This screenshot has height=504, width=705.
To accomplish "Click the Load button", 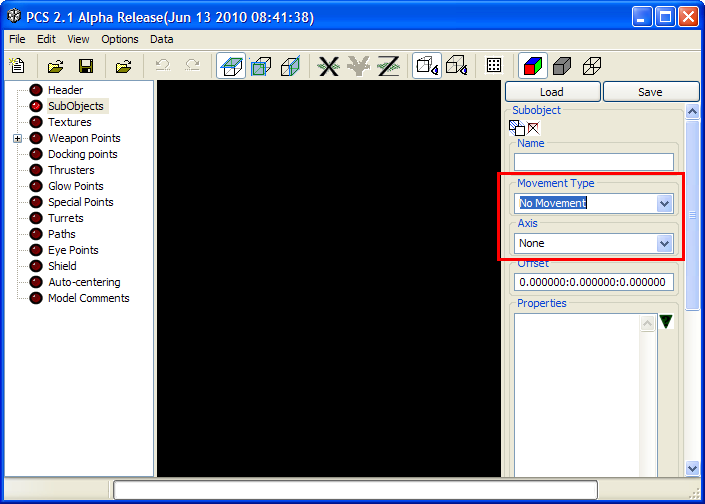I will (x=553, y=92).
